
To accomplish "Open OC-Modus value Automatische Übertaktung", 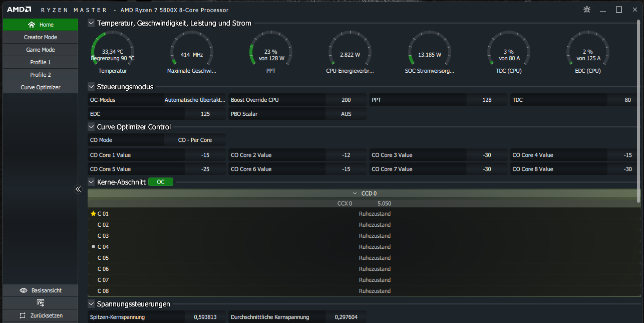I will click(195, 100).
